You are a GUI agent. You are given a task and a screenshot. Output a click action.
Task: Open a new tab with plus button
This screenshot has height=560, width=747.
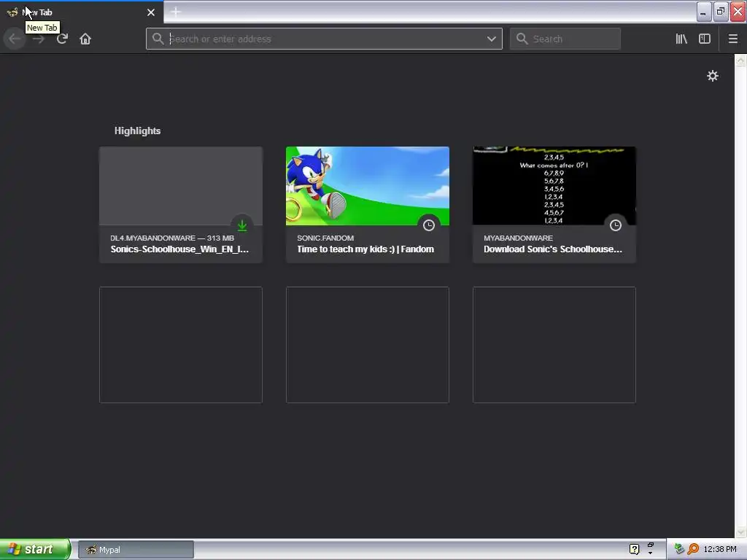tap(176, 12)
